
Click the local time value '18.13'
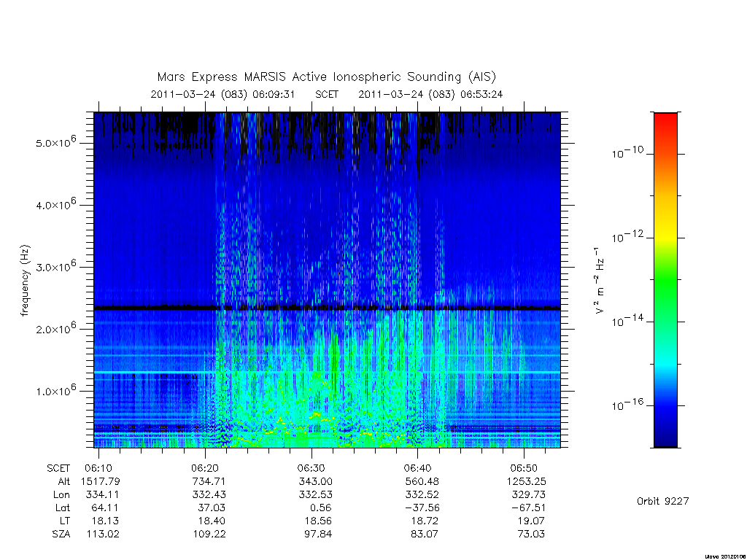105,521
